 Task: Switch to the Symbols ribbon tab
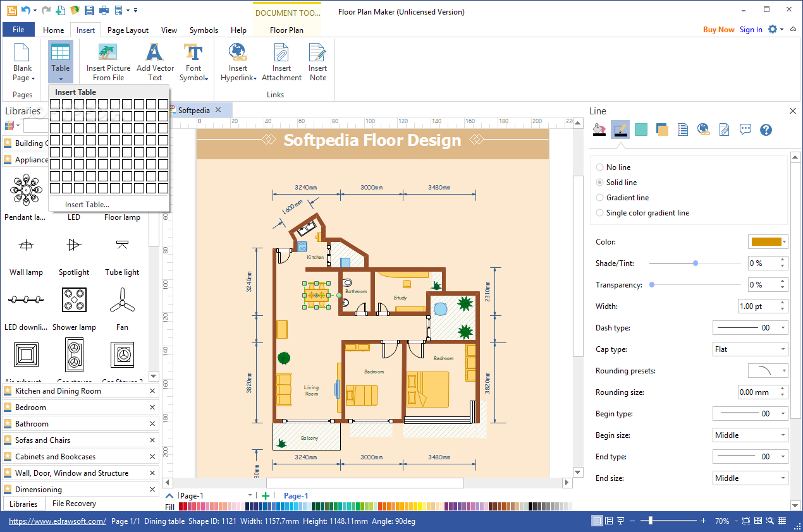(204, 30)
